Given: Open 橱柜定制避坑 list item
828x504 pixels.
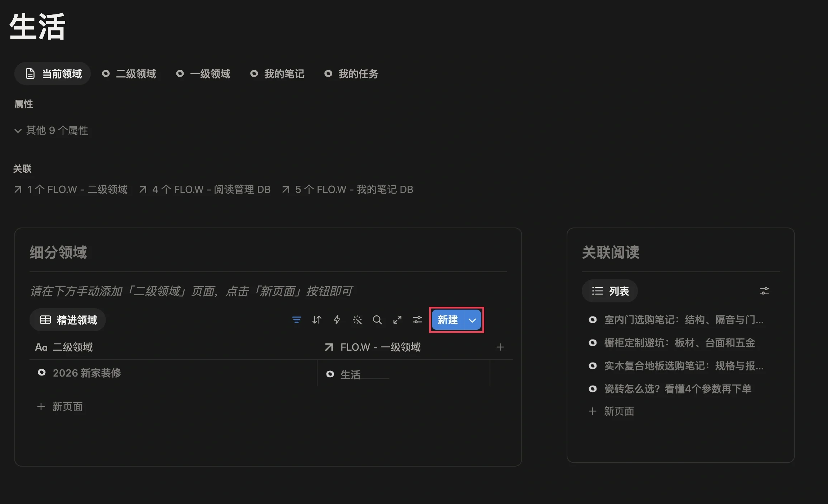Looking at the screenshot, I should (672, 343).
